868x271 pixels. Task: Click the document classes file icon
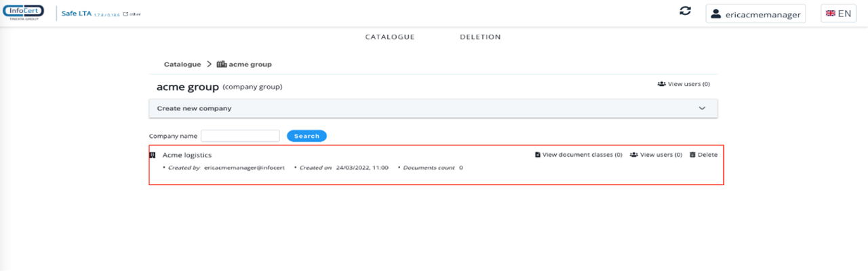(538, 155)
